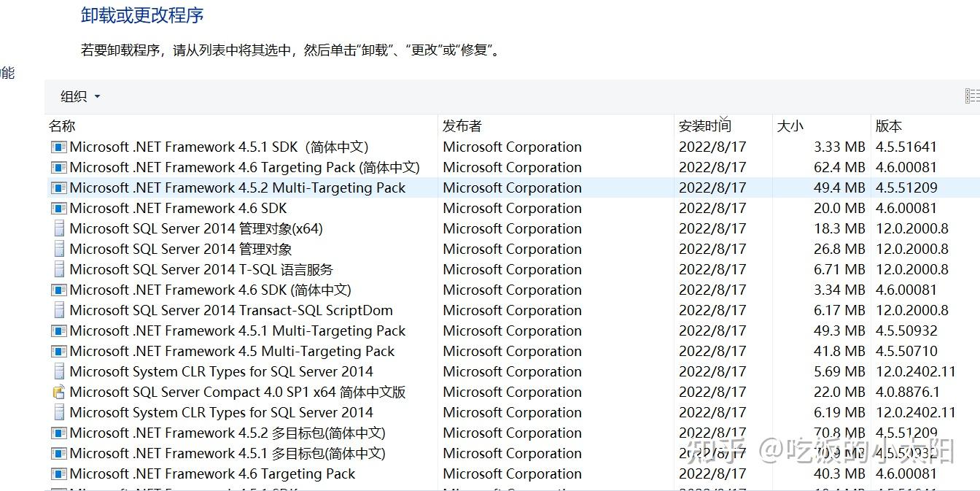Click 2022/8/17 install date in the 22.0 MB row
This screenshot has height=491, width=980.
pos(712,392)
